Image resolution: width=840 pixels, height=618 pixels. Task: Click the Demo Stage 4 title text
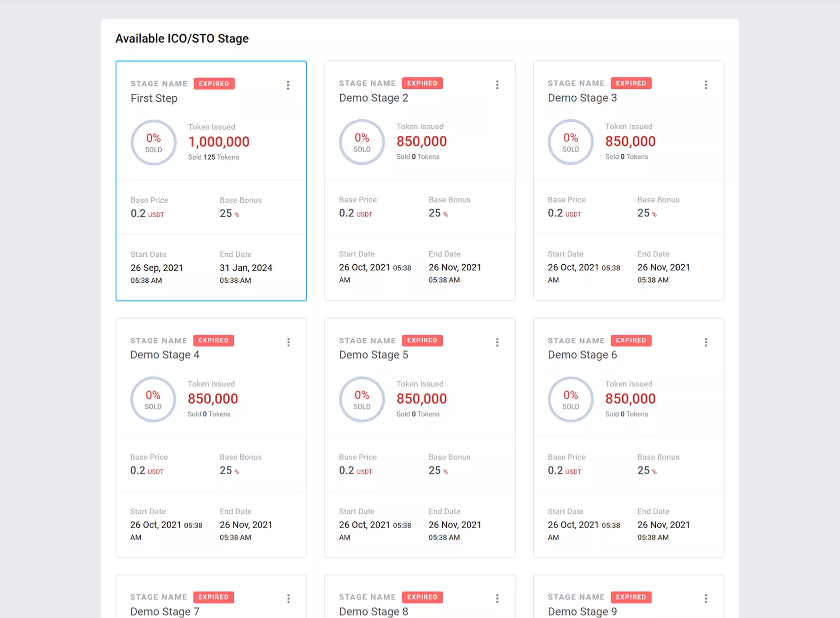click(165, 355)
